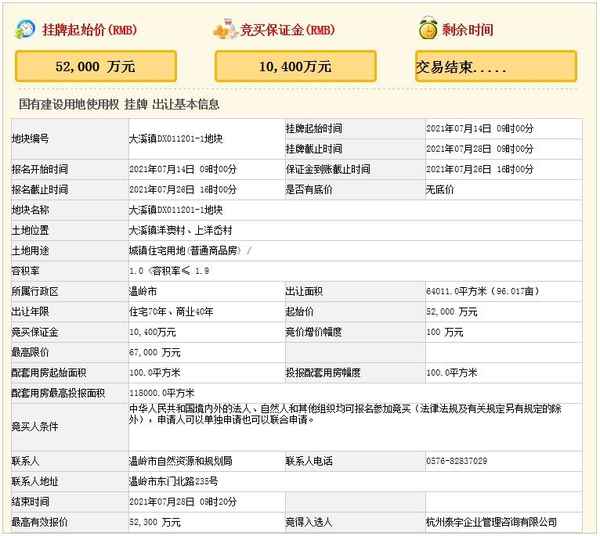Select the 温岭市 district value

pos(143,291)
